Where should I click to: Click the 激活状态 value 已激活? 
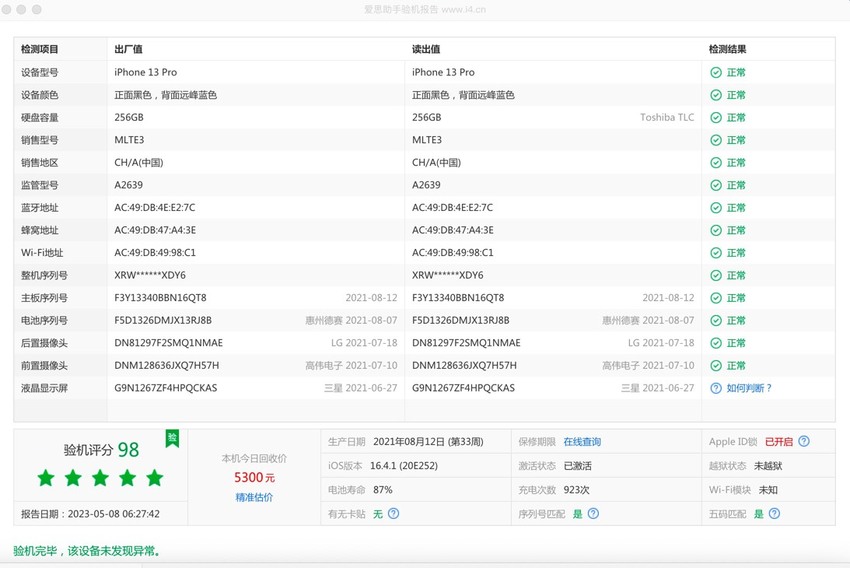(578, 466)
